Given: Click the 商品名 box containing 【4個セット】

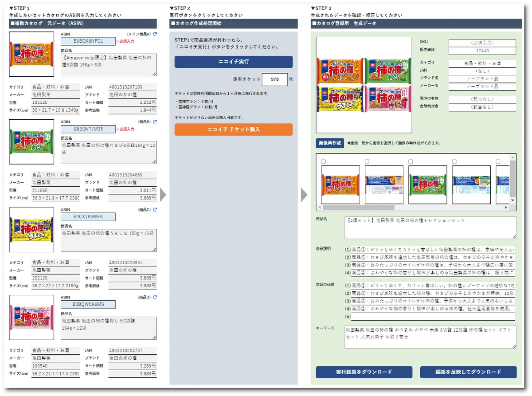Looking at the screenshot, I should point(430,227).
